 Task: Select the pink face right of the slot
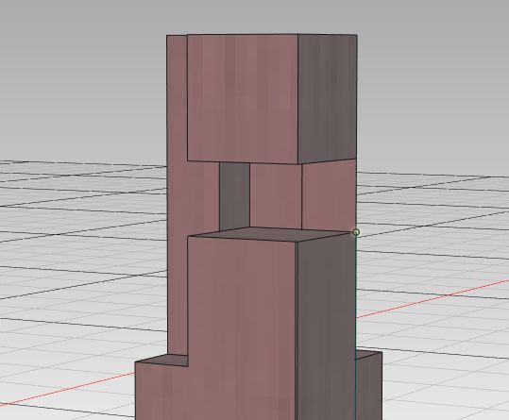(276, 196)
